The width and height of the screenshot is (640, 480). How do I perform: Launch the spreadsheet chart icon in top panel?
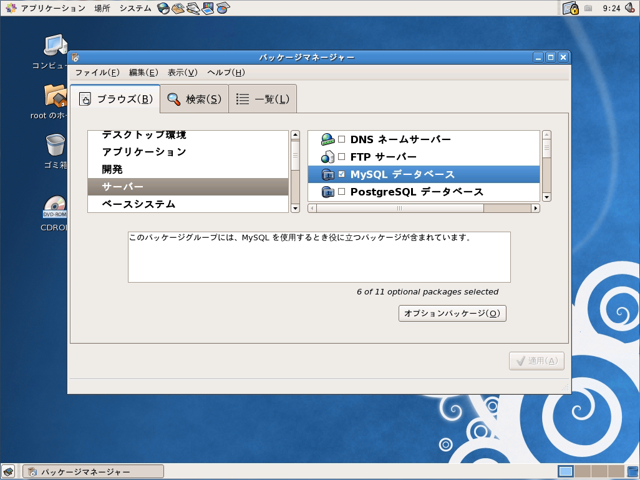[223, 8]
